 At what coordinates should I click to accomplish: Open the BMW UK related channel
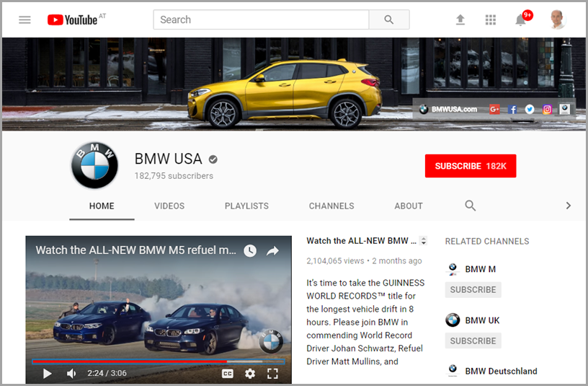click(482, 320)
